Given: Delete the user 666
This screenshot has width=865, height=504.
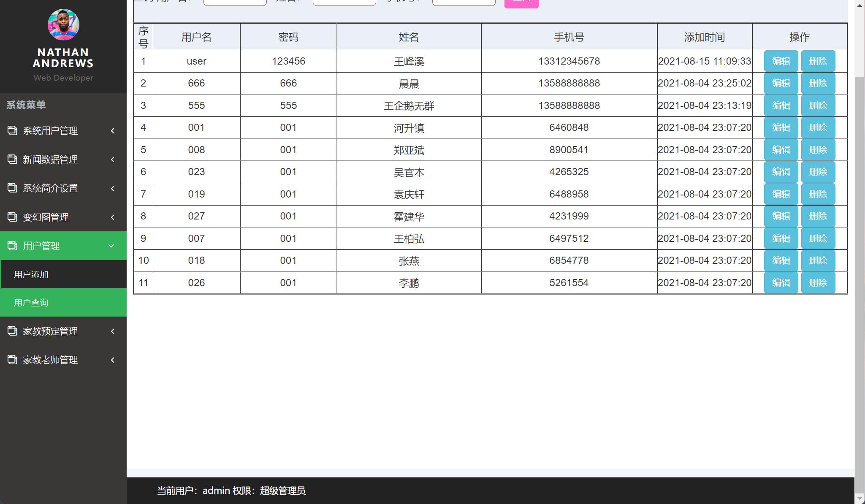Looking at the screenshot, I should click(818, 83).
